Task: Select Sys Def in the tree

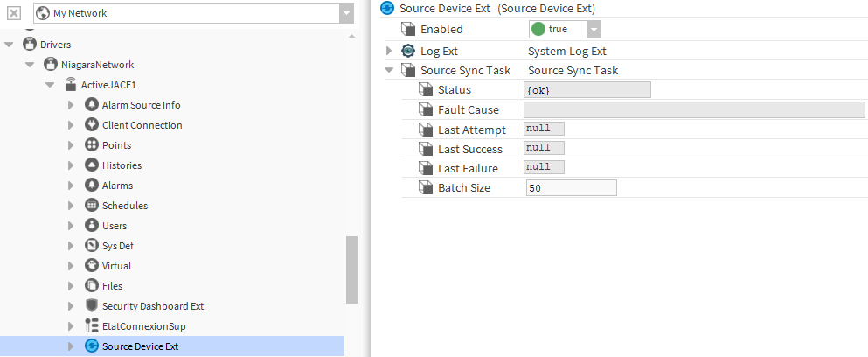Action: (x=117, y=246)
